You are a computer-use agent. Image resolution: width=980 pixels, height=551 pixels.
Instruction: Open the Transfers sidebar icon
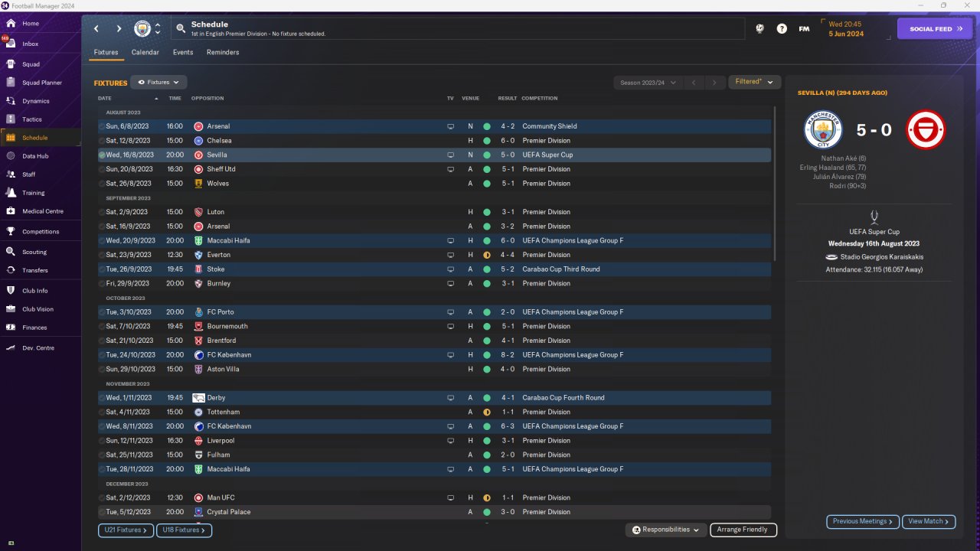point(11,270)
